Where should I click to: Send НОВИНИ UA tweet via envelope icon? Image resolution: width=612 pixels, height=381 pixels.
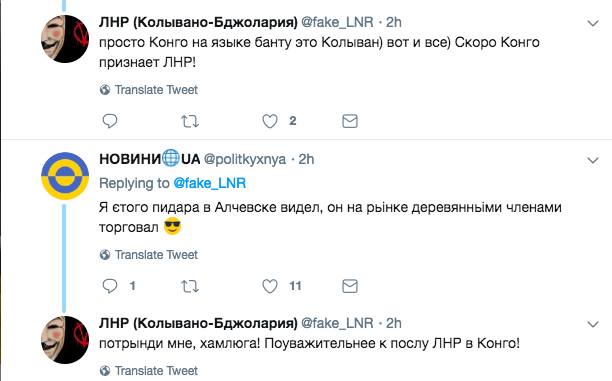pos(350,286)
